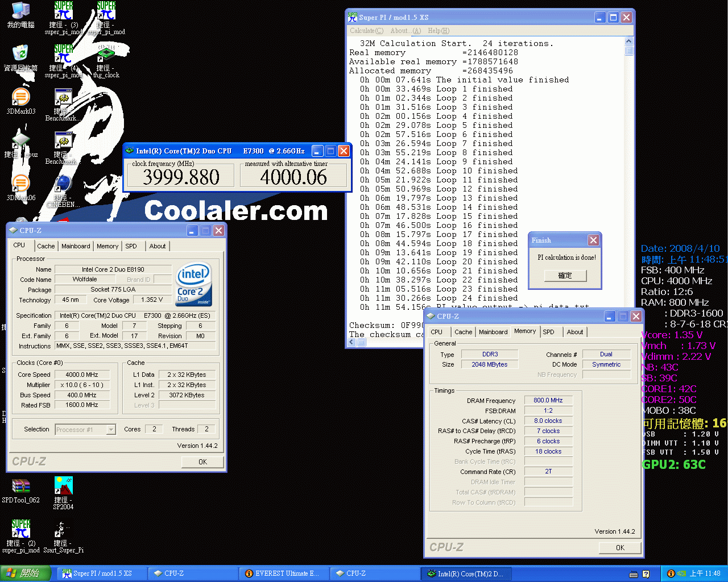
Task: Switch to About tab in Processor CPU-Z window
Action: pos(158,246)
